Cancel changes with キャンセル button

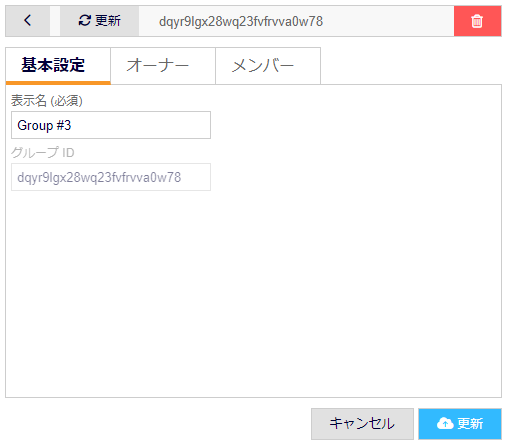(x=362, y=424)
